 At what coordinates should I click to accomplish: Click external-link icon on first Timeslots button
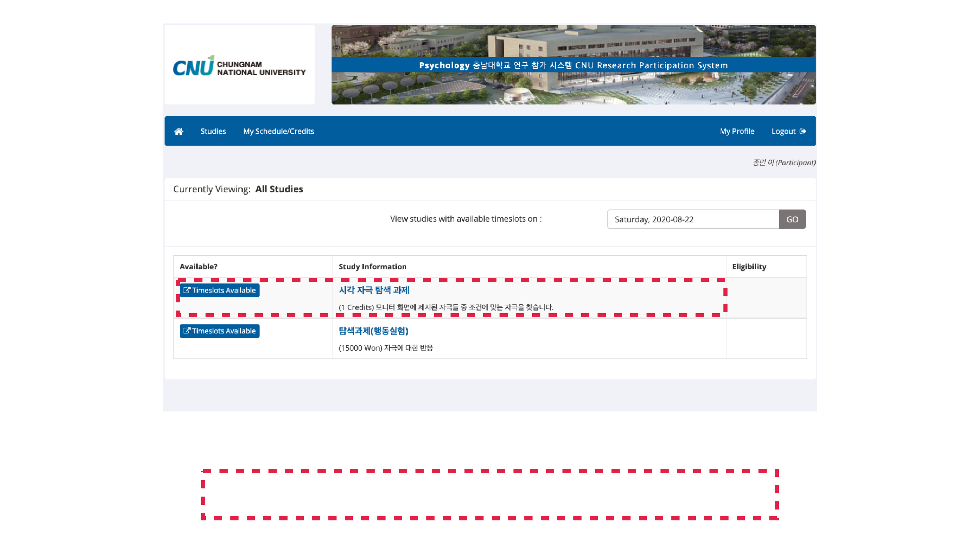click(x=186, y=290)
